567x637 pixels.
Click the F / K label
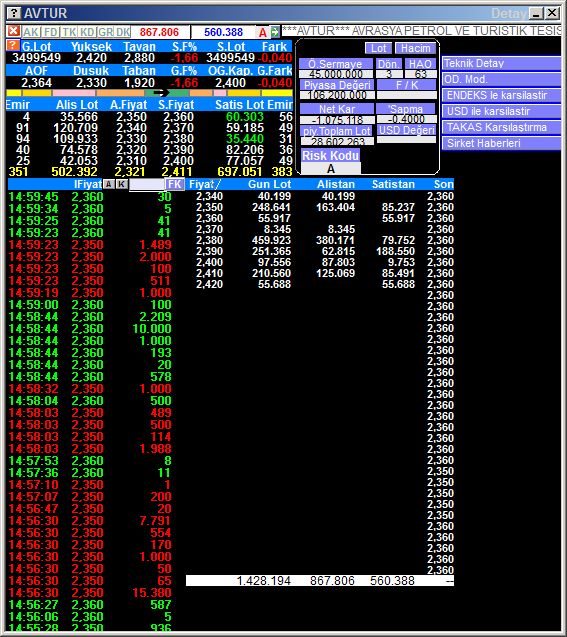[407, 85]
